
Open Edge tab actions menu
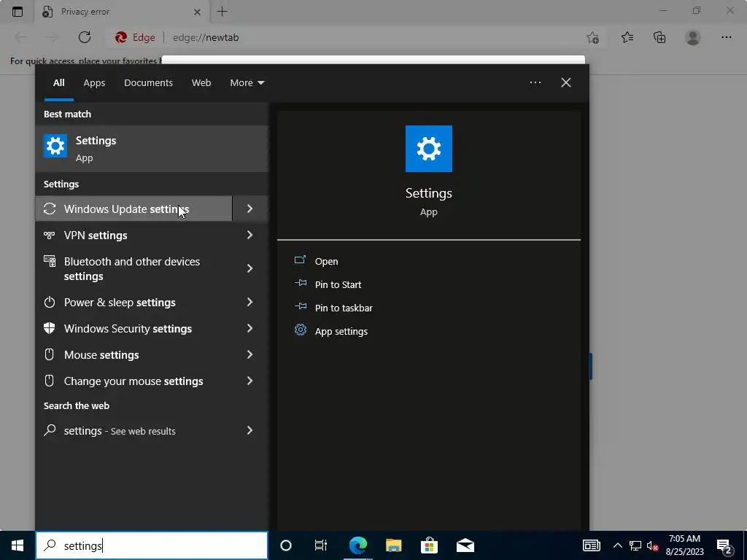point(18,12)
